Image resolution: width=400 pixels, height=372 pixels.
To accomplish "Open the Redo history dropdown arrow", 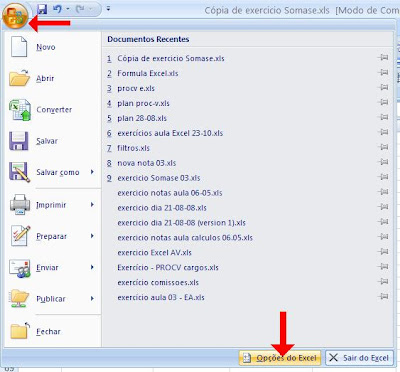I will 90,9.
